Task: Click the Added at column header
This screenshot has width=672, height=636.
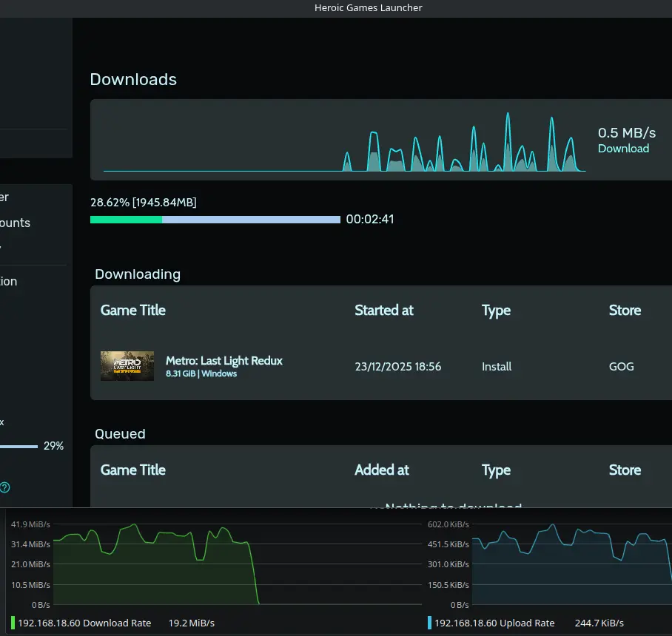Action: pyautogui.click(x=382, y=470)
